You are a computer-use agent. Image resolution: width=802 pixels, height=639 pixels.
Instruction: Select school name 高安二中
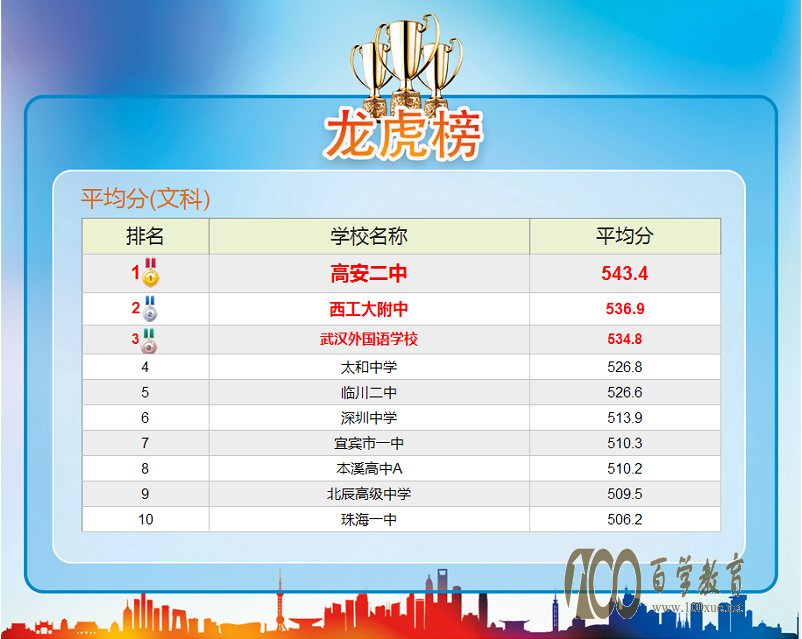point(369,274)
